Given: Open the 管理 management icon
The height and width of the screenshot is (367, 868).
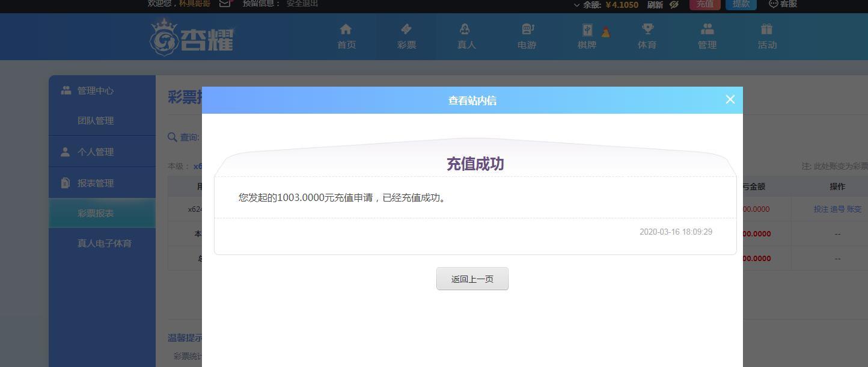Looking at the screenshot, I should click(708, 29).
